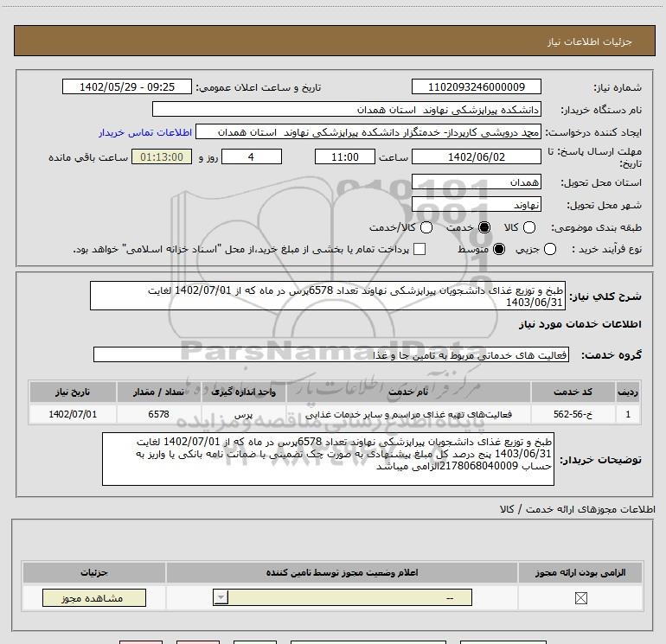Click the واحد اندازه گیری column header
Viewport: 666px width, 644px height.
(x=244, y=392)
